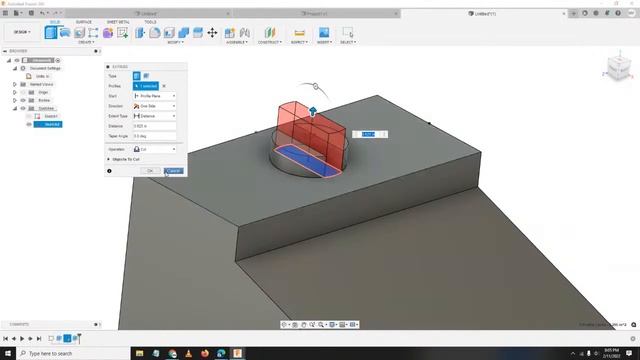Toggle visibility eye of root component
The width and height of the screenshot is (640, 360).
coord(17,60)
